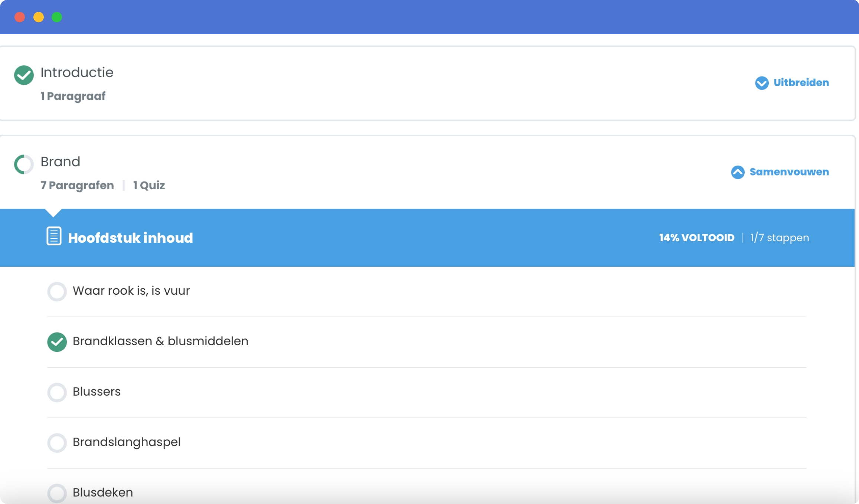Click the 14% VOLTOOID progress indicator
This screenshot has width=859, height=504.
[x=696, y=238]
